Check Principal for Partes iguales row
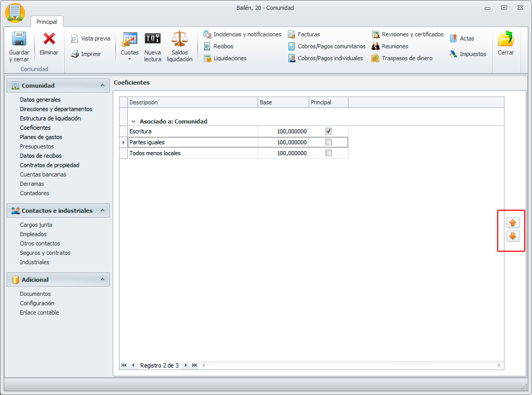 [x=328, y=142]
